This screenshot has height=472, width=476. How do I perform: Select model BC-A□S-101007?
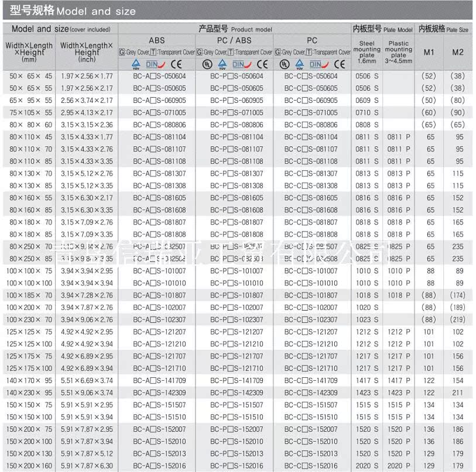[159, 271]
